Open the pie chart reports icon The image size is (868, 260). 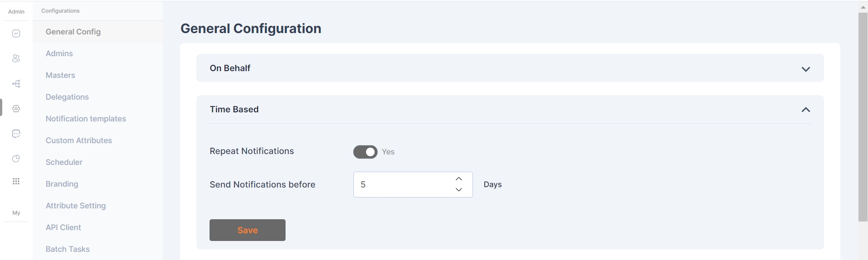[16, 159]
